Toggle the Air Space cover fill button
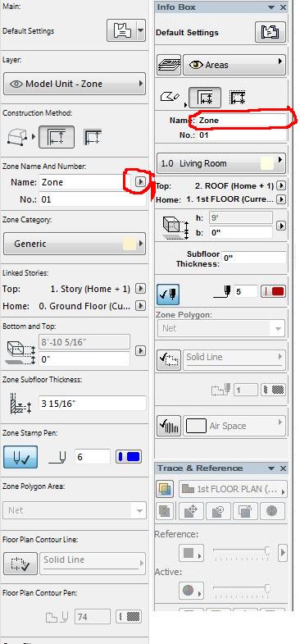 click(x=169, y=426)
